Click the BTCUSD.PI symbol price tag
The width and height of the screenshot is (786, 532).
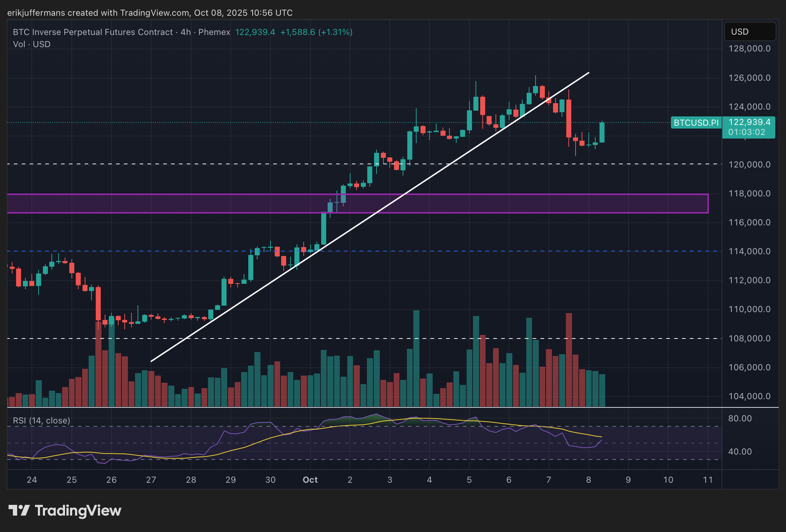(x=696, y=123)
